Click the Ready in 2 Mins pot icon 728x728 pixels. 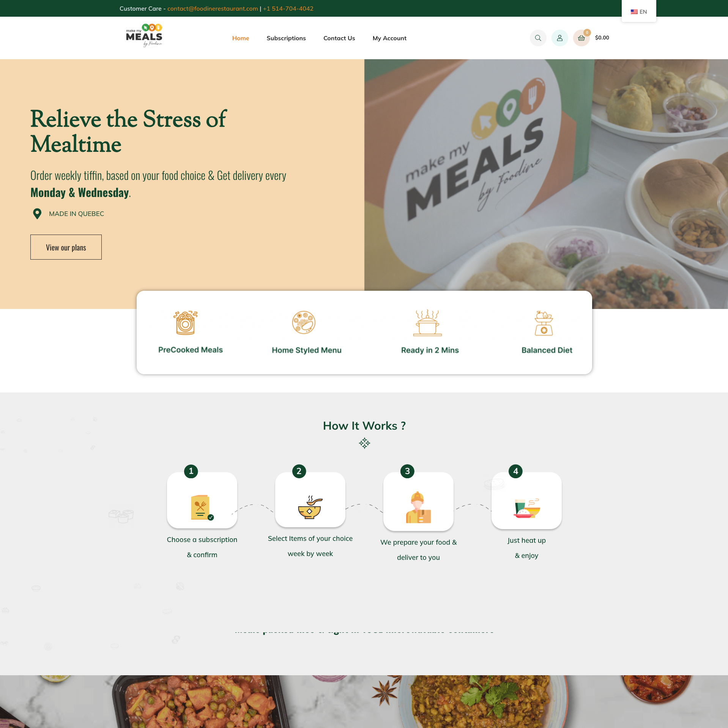click(x=428, y=323)
